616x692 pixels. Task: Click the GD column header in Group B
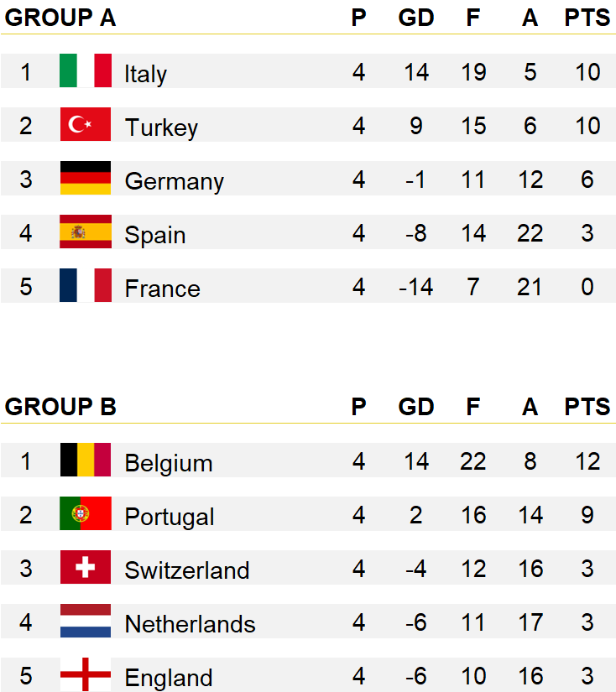tap(416, 407)
